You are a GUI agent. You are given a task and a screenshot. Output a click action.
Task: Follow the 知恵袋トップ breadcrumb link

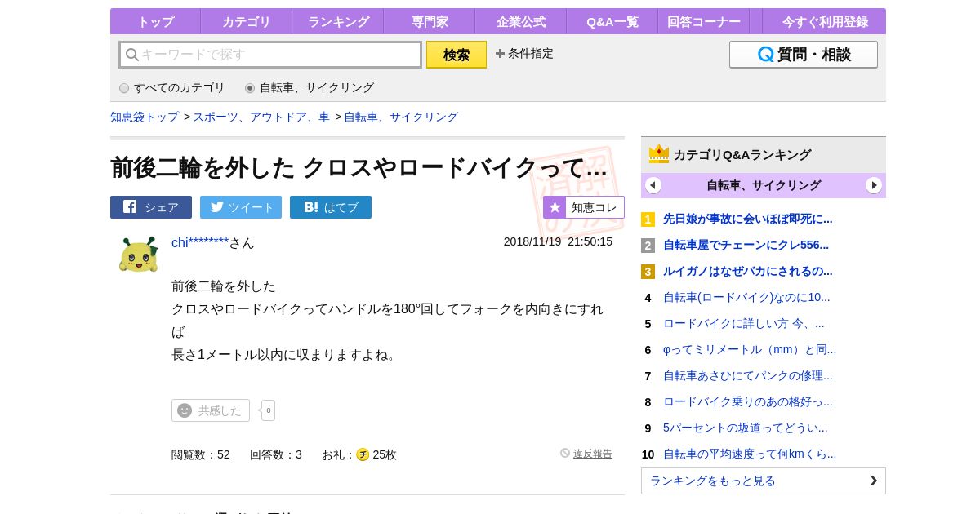[145, 117]
